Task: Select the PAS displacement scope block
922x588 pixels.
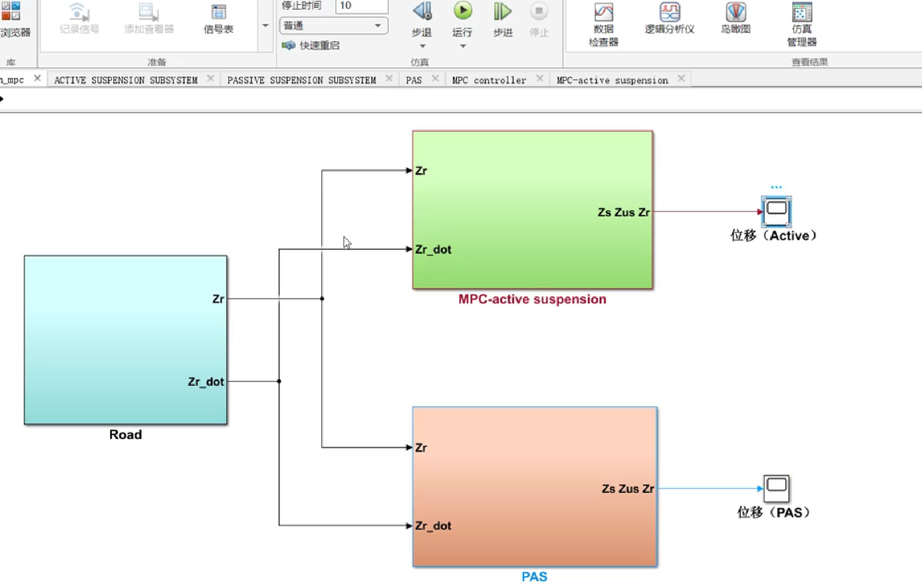Action: (x=776, y=488)
